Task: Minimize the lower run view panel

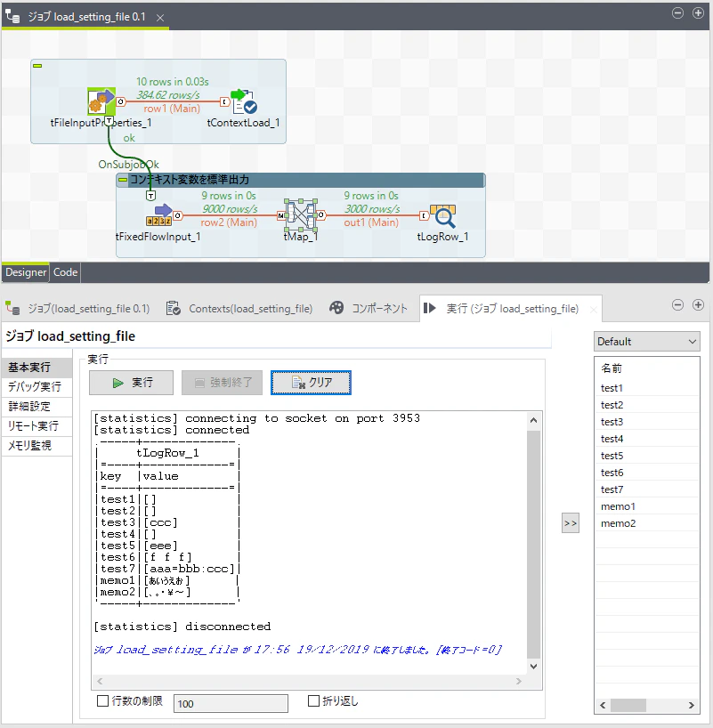Action: click(x=677, y=305)
